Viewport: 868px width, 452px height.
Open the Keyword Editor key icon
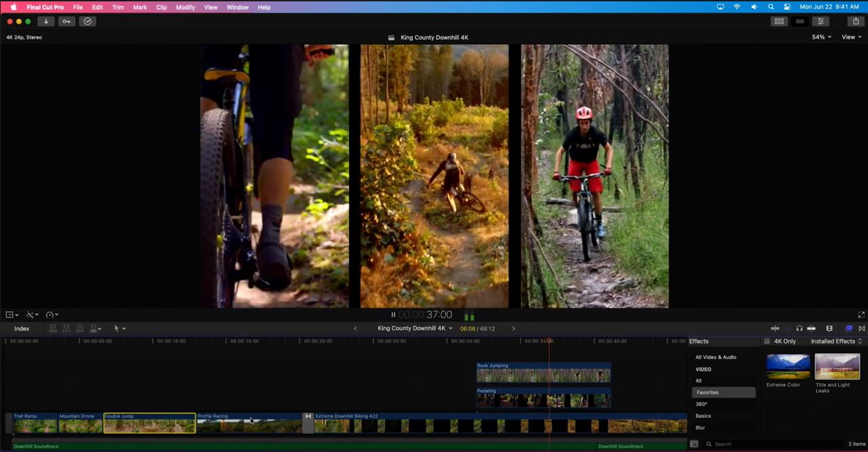tap(66, 22)
